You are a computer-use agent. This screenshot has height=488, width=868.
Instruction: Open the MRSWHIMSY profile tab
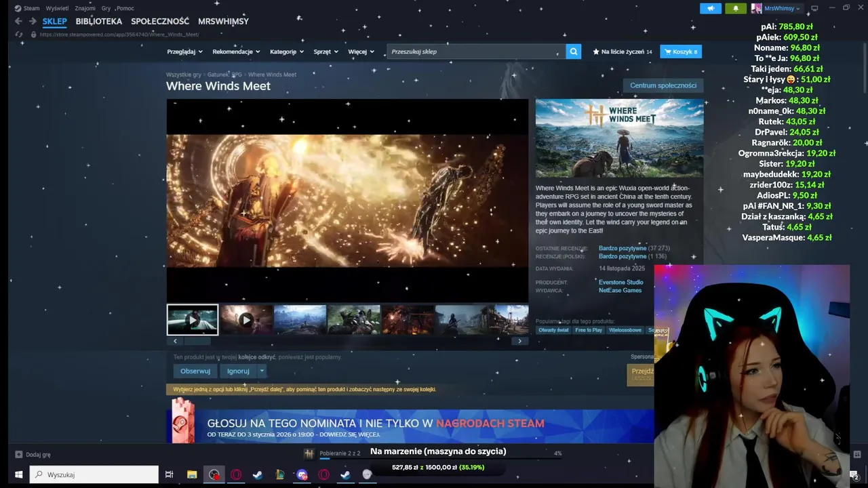click(223, 21)
